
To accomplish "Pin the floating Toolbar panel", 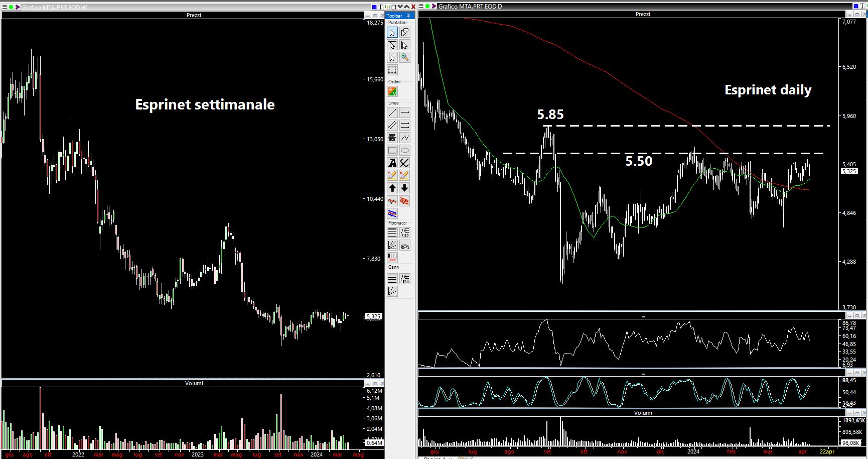I will 408,16.
